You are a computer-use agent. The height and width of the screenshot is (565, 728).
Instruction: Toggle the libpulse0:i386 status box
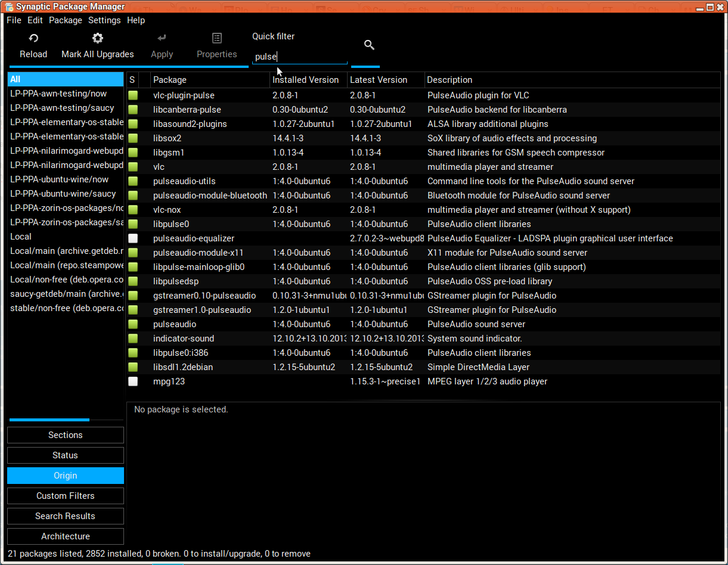pos(133,353)
